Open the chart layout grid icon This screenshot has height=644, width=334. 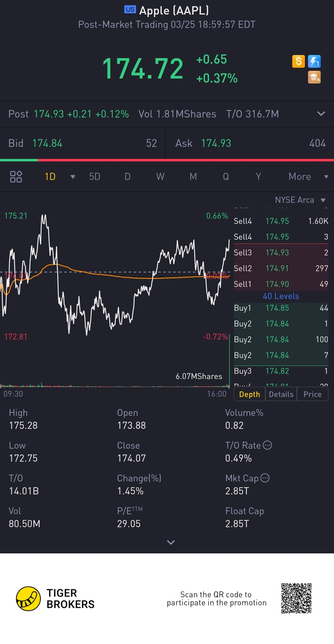16,177
